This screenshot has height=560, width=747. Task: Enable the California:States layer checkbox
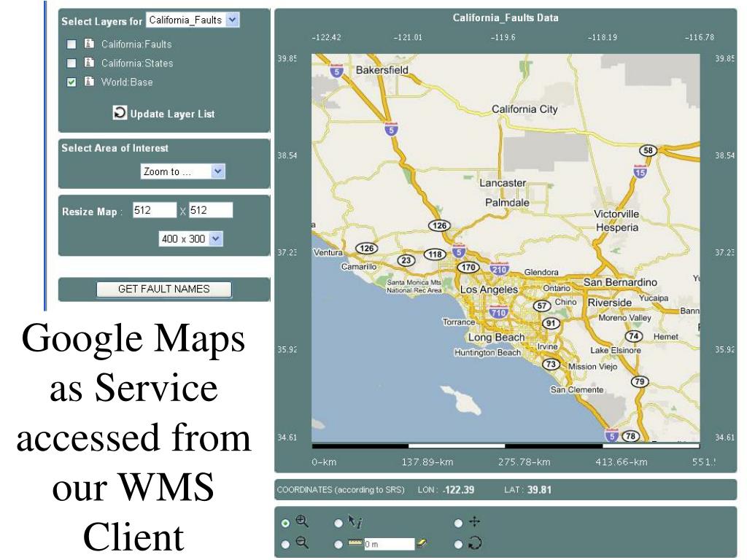tap(71, 63)
